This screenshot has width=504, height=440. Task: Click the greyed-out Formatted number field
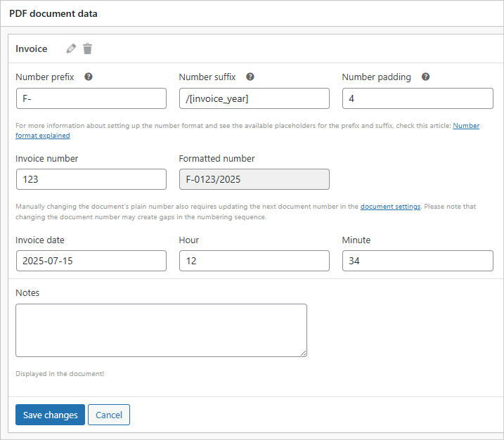(254, 179)
